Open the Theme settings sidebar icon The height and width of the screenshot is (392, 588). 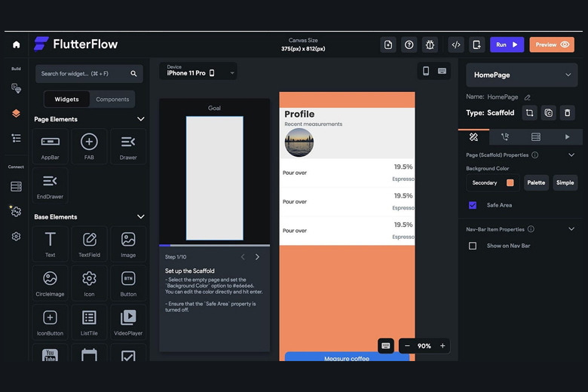[16, 88]
